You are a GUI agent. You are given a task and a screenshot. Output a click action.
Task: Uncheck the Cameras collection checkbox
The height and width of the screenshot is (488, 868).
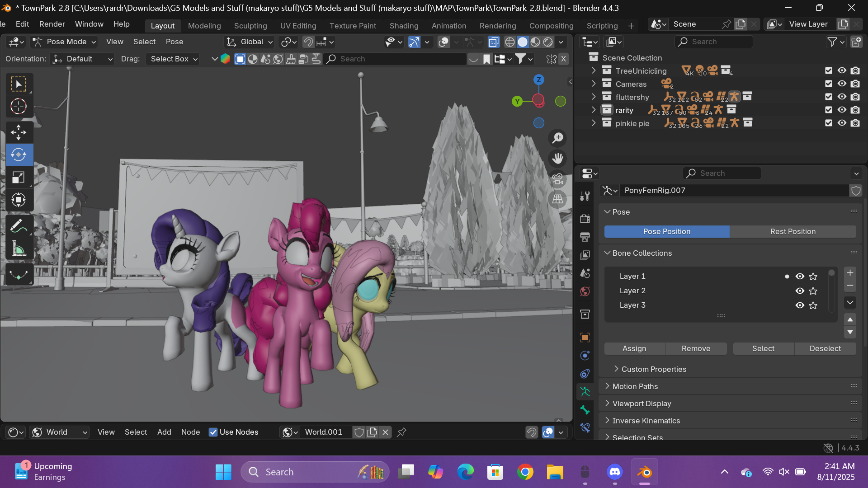829,84
